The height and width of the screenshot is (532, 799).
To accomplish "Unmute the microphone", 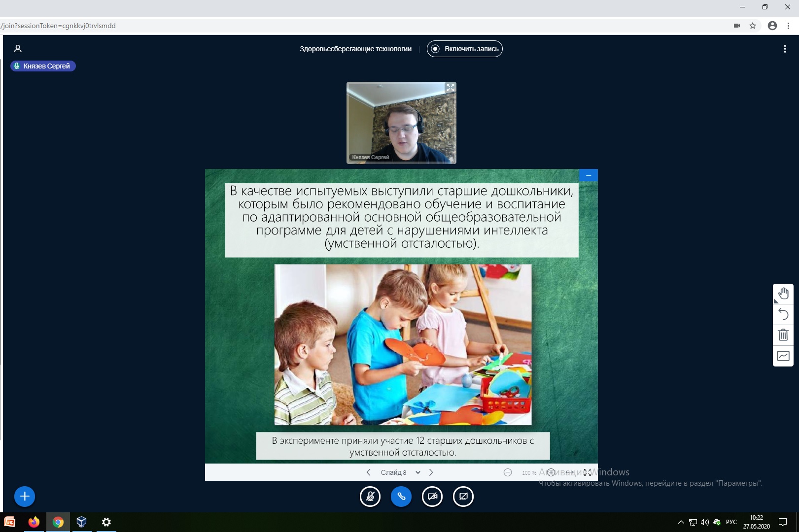I will (370, 497).
